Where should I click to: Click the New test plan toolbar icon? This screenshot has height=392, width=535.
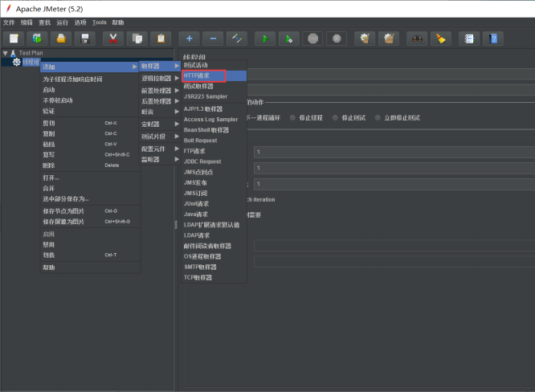tap(14, 39)
